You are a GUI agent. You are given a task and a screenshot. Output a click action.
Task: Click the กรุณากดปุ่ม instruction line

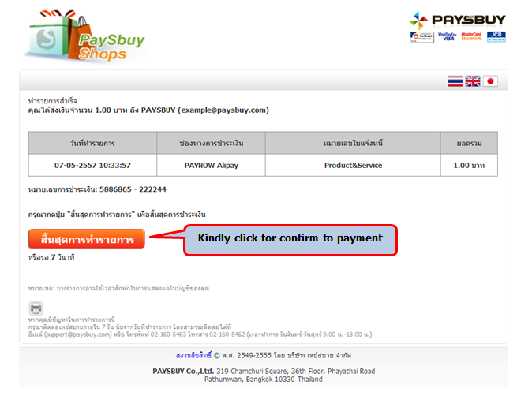point(117,215)
